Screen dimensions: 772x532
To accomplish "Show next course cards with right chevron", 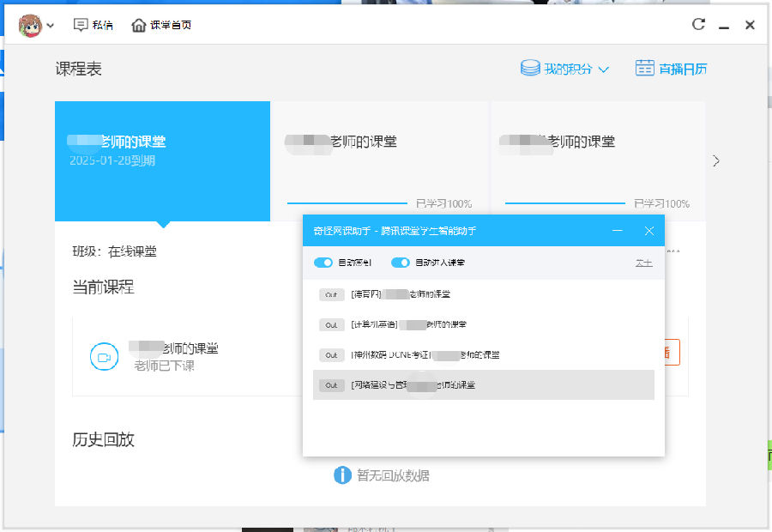I will coord(716,161).
